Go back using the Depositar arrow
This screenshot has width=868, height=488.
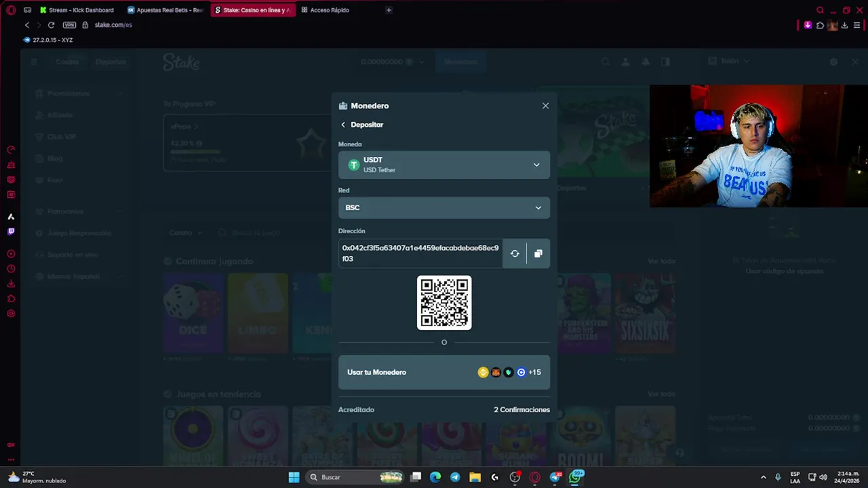(343, 125)
